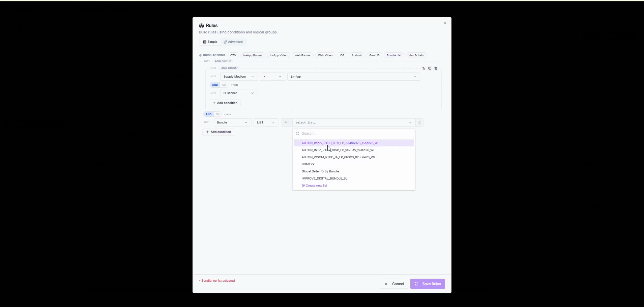Select OR operator in outer group
Screen dimensions: 644x307
(x=217, y=114)
